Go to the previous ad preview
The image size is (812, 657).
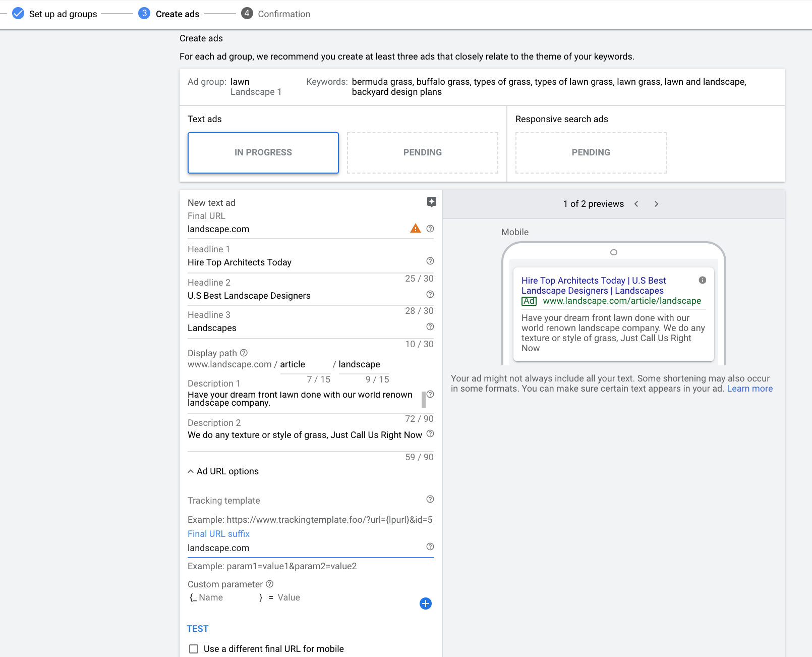pos(636,204)
